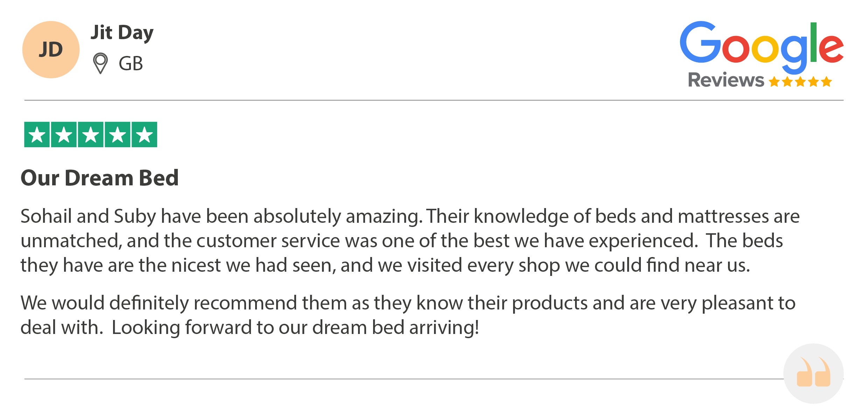This screenshot has width=868, height=413.
Task: Click the line mentioning customer service
Action: [402, 241]
